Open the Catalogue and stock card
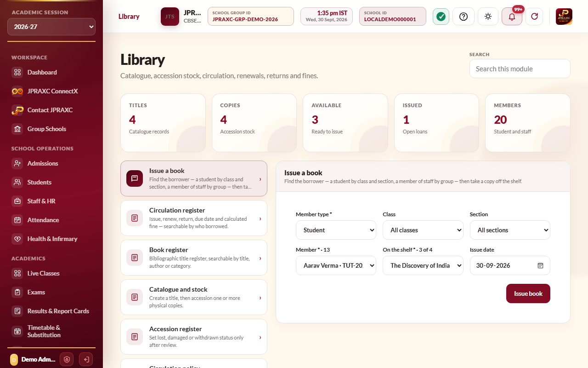This screenshot has height=368, width=588. click(194, 297)
